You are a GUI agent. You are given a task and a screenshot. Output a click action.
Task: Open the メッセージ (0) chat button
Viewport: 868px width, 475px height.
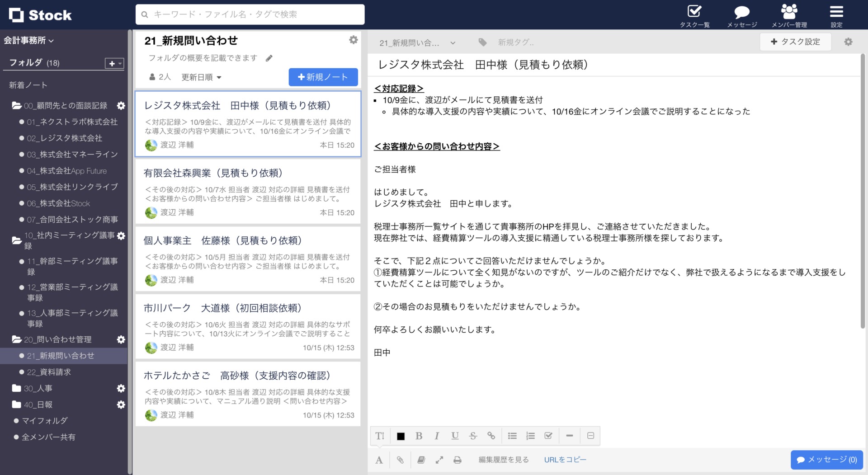click(827, 460)
